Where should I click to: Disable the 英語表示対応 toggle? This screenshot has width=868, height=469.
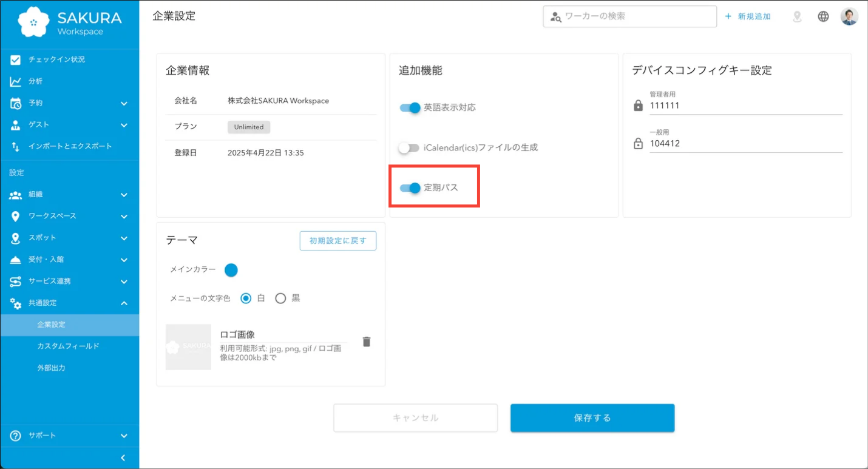point(410,107)
